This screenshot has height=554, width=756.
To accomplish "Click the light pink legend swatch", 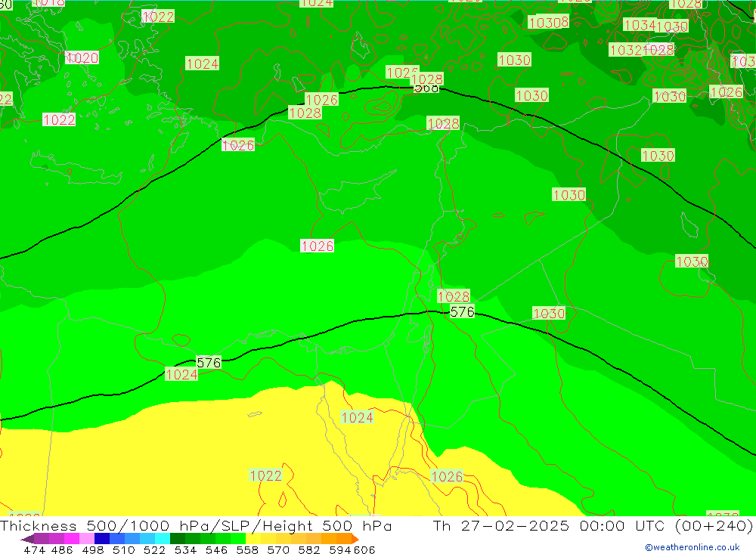I will (x=87, y=539).
